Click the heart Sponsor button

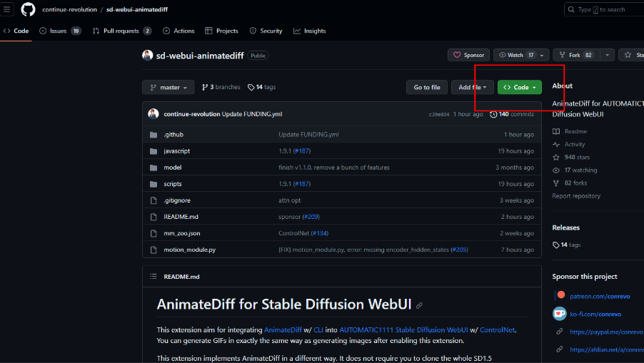[x=468, y=55]
